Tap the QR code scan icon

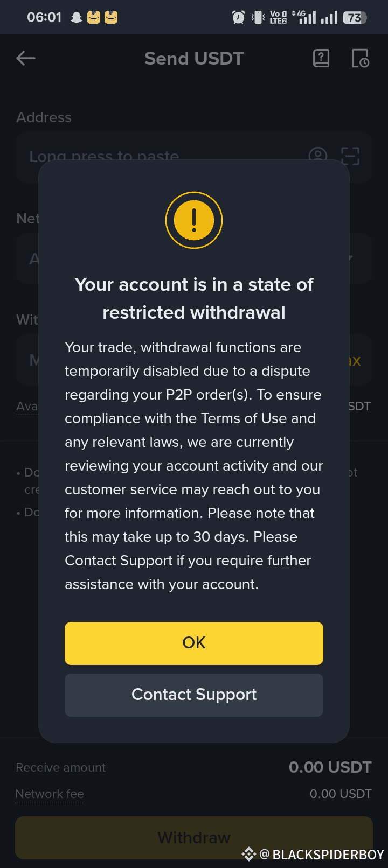pos(351,156)
